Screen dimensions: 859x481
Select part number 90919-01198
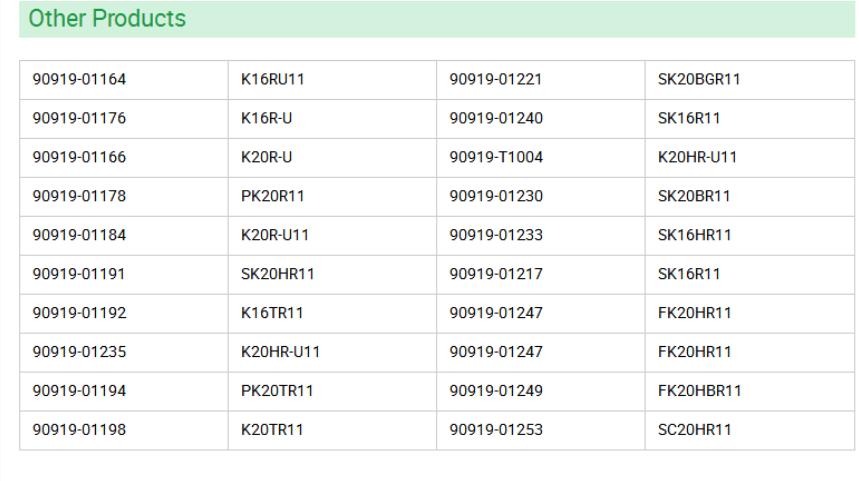79,430
